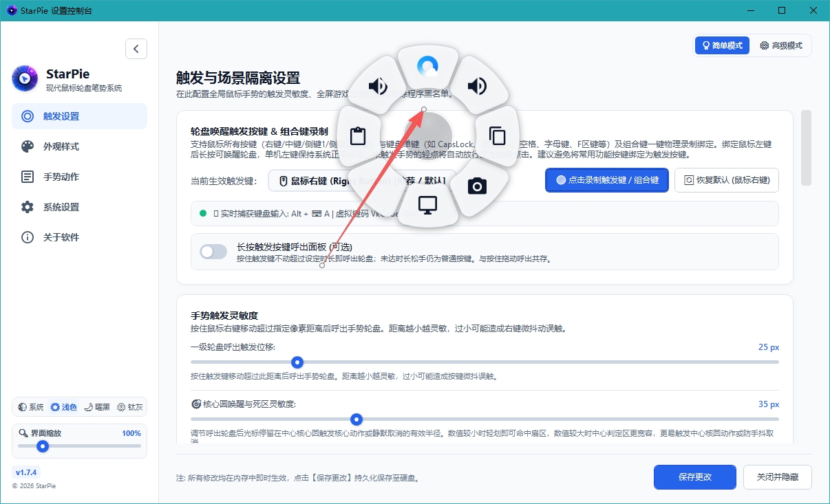This screenshot has height=504, width=830.
Task: Click the clipboard paste icon in pie wheel
Action: [357, 135]
